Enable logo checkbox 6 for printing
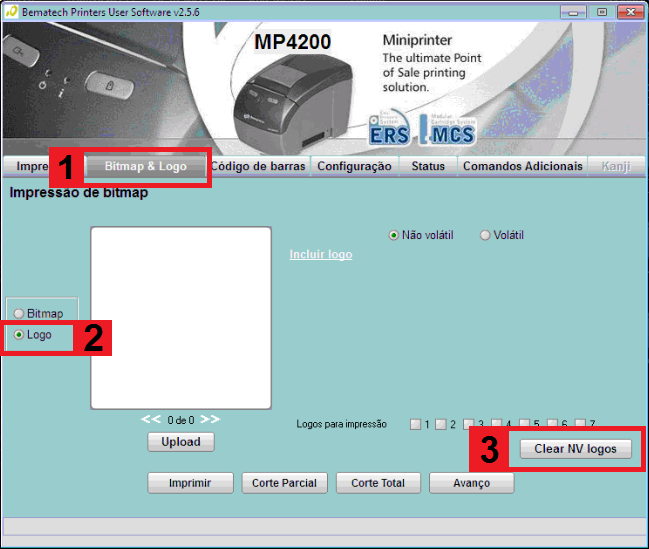The image size is (649, 549). coord(550,424)
